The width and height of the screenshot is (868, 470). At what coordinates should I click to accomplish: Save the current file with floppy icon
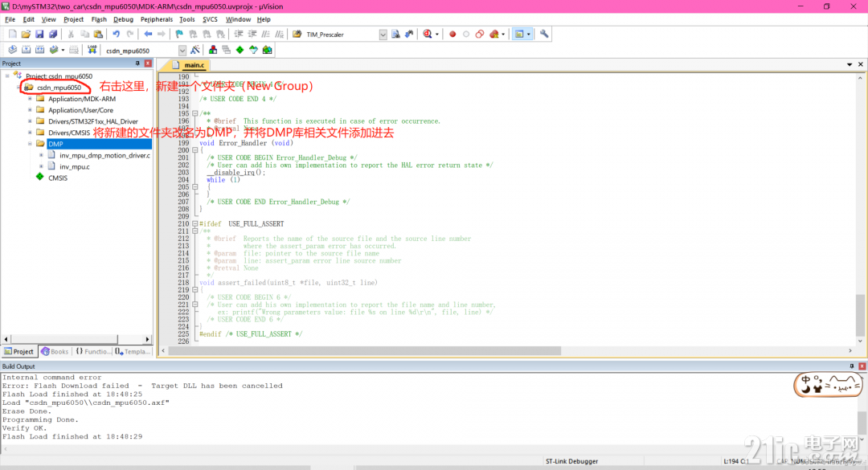click(x=39, y=35)
